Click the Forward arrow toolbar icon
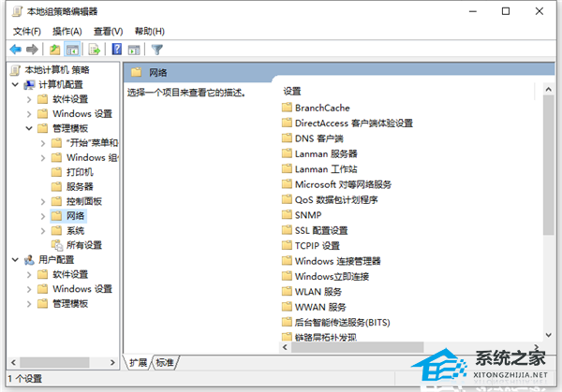 click(x=32, y=50)
